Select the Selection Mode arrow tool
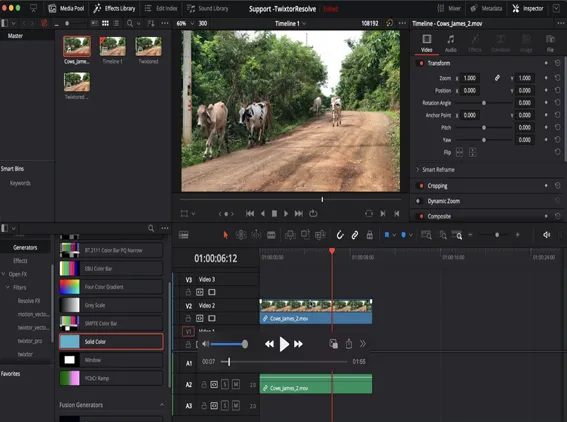The height and width of the screenshot is (422, 567). (226, 235)
